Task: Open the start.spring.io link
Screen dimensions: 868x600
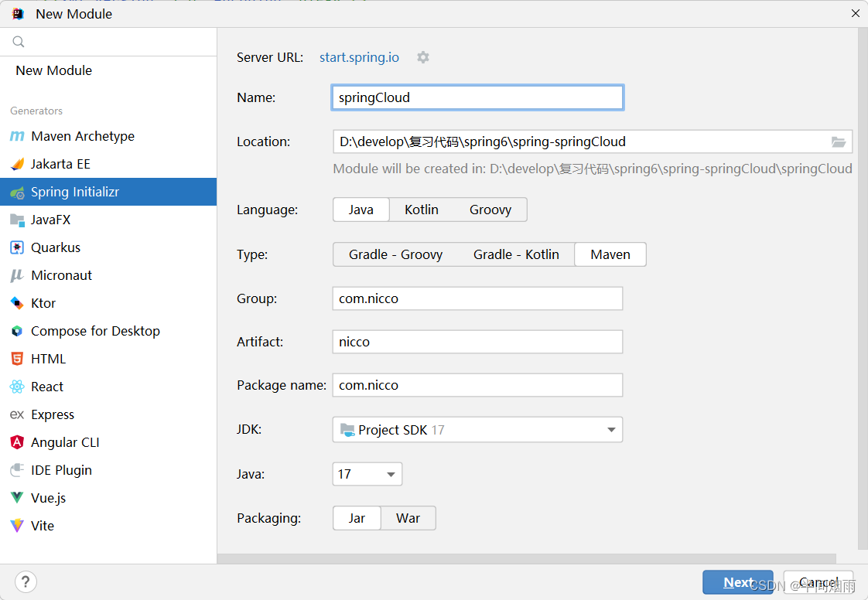Action: pos(359,56)
